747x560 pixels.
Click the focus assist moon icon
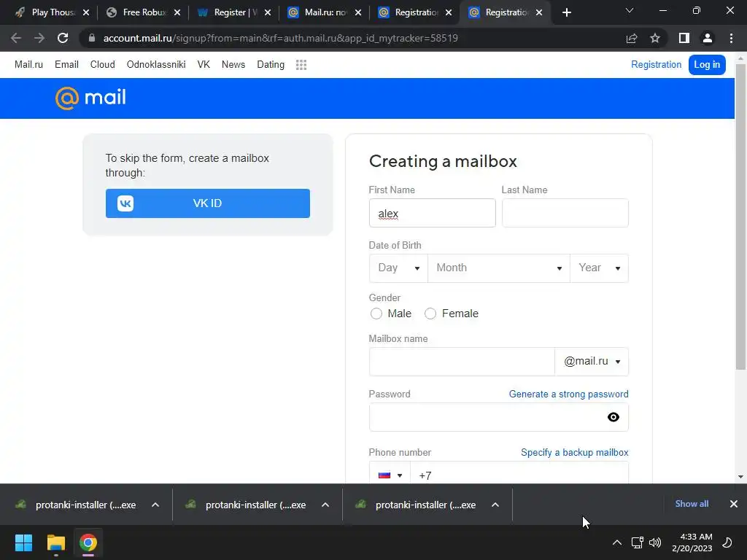coord(727,542)
